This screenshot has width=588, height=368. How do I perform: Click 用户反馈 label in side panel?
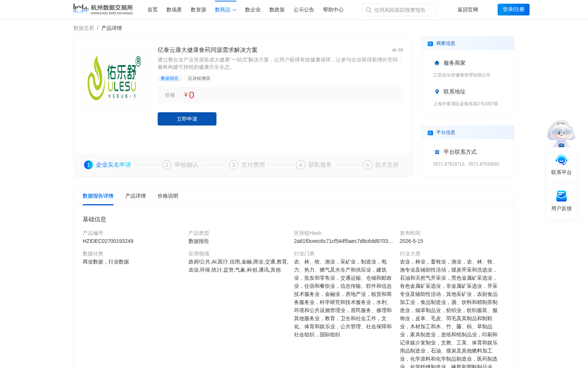tap(561, 208)
